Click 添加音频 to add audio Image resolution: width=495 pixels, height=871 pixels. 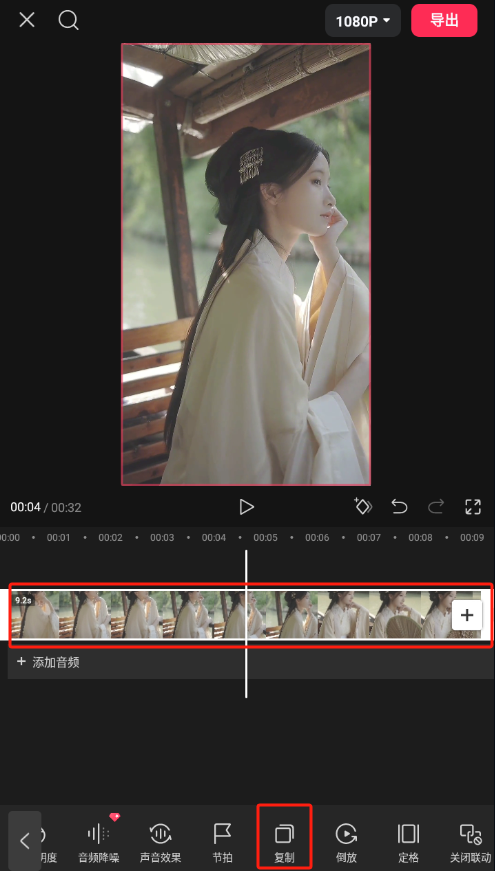pyautogui.click(x=48, y=662)
